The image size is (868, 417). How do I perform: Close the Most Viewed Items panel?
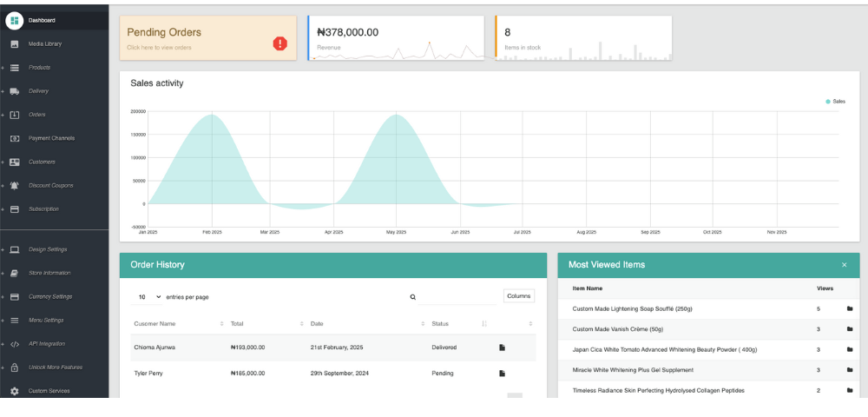(x=845, y=265)
